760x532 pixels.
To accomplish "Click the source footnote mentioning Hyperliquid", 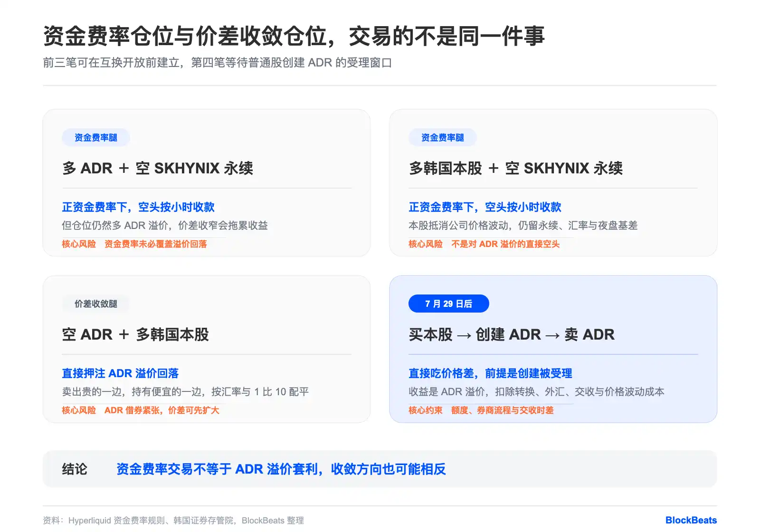I will [x=173, y=521].
